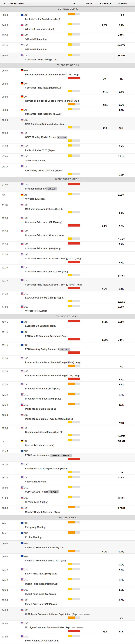Click the EU flag beside Sentix Investor Confidence

pyautogui.click(x=22, y=15)
